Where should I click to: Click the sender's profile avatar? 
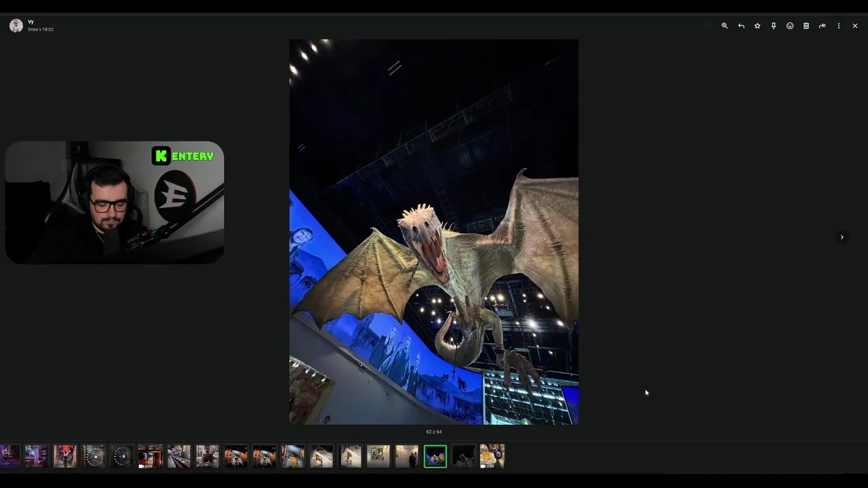(16, 26)
